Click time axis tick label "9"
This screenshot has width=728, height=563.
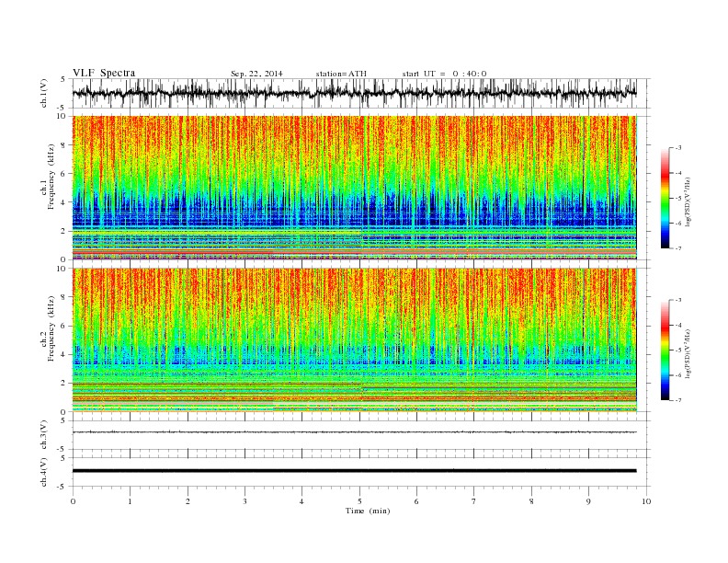click(588, 501)
